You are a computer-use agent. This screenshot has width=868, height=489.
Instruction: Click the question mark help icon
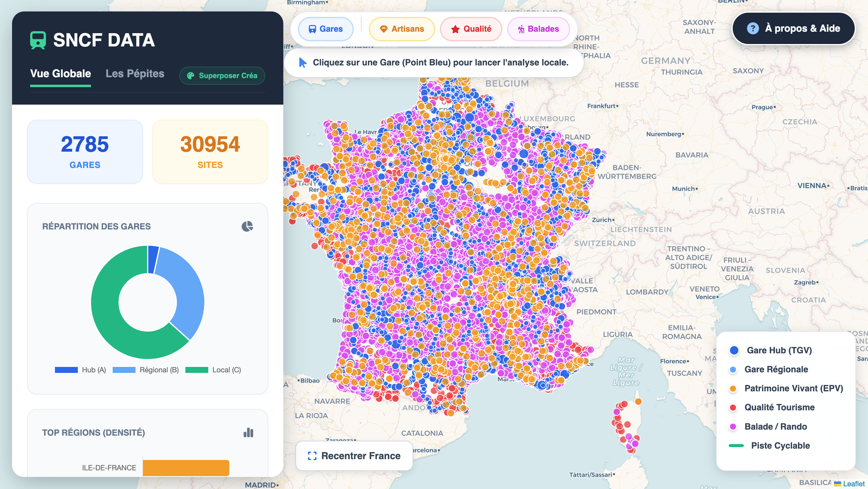tap(753, 28)
